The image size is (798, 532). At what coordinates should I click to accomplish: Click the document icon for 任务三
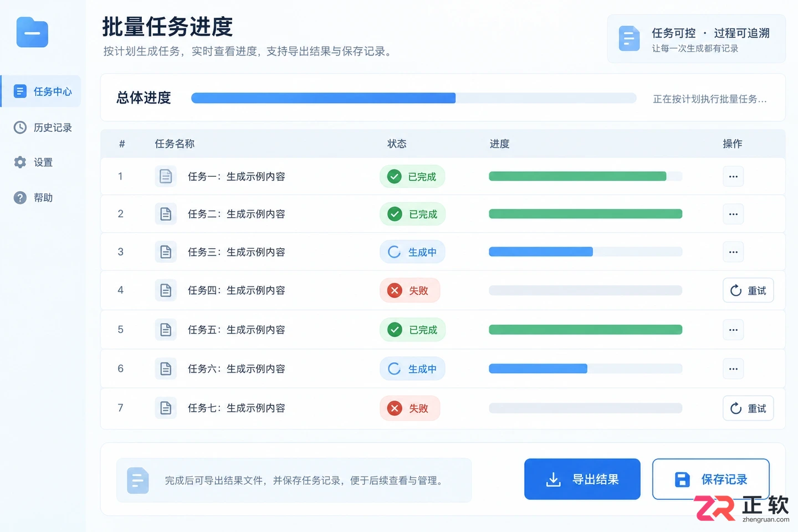coord(166,252)
